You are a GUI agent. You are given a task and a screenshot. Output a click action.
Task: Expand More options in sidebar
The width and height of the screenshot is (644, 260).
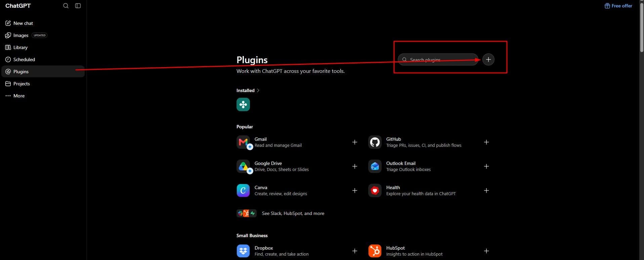pos(43,96)
